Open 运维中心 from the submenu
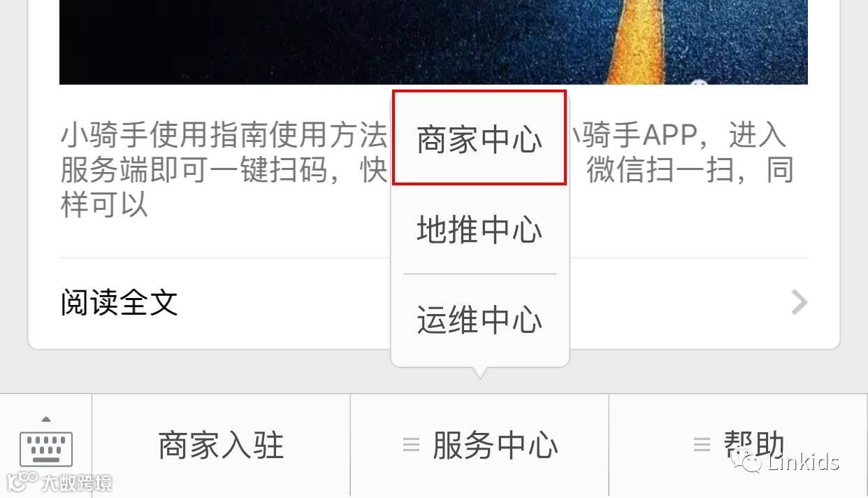This screenshot has width=868, height=498. click(x=479, y=320)
